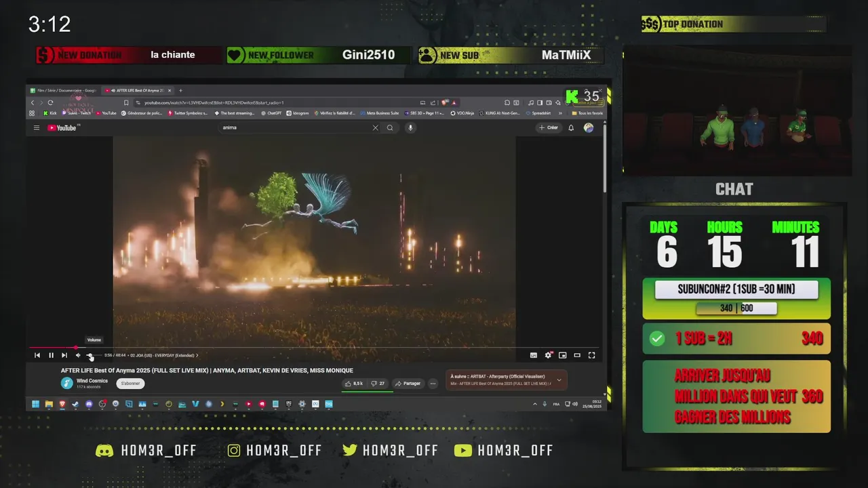Skip to the previous video in the player
This screenshot has width=868, height=488.
point(37,355)
